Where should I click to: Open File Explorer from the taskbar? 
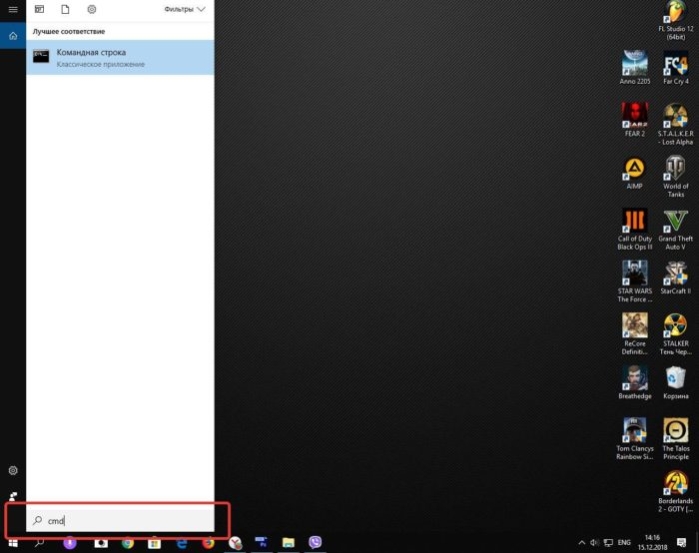pyautogui.click(x=288, y=543)
